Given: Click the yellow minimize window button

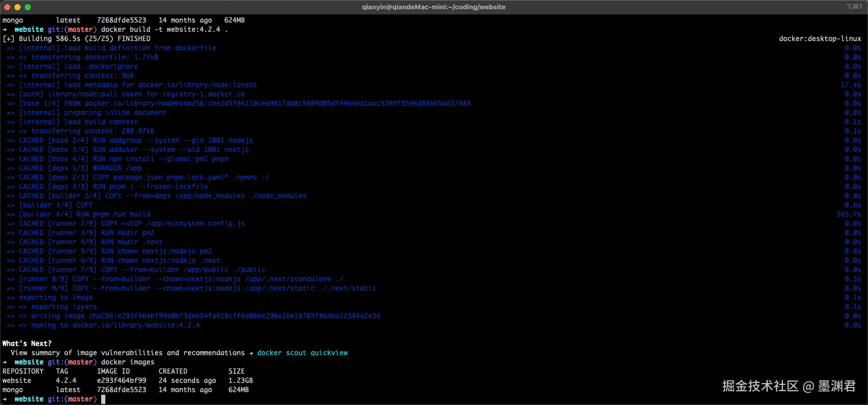Looking at the screenshot, I should (x=17, y=7).
